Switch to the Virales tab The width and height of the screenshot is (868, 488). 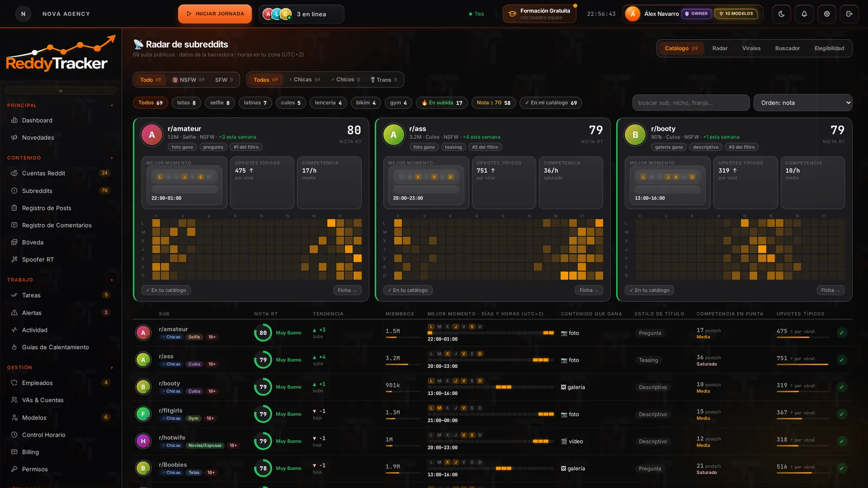point(751,48)
